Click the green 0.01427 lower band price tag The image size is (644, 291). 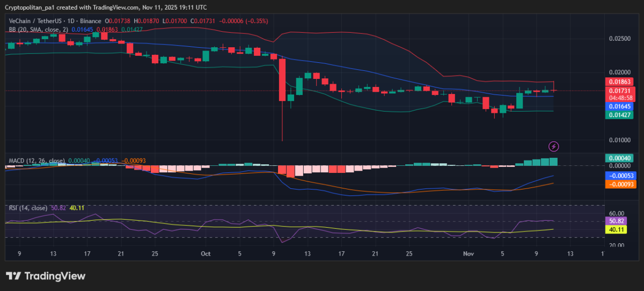point(619,115)
